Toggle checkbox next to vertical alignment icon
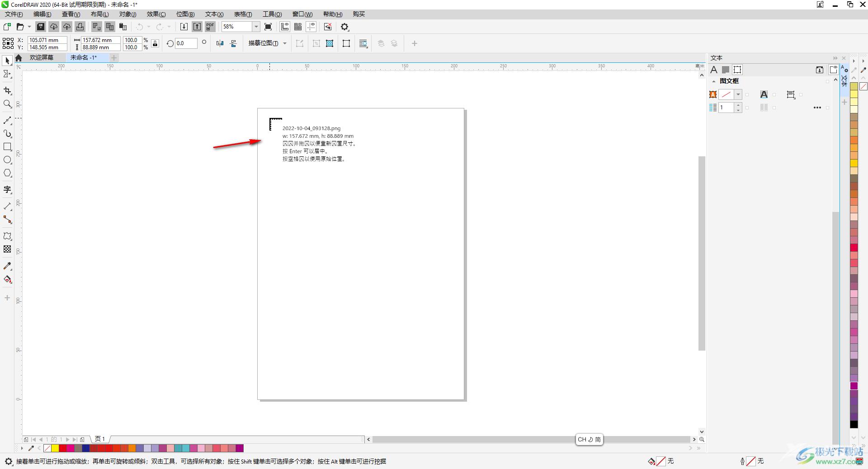 801,94
